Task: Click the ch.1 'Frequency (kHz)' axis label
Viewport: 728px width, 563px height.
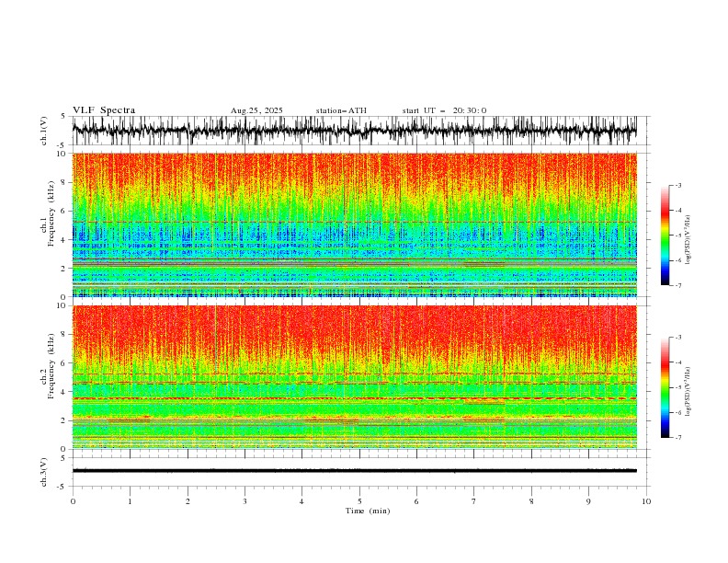Action: pos(51,214)
